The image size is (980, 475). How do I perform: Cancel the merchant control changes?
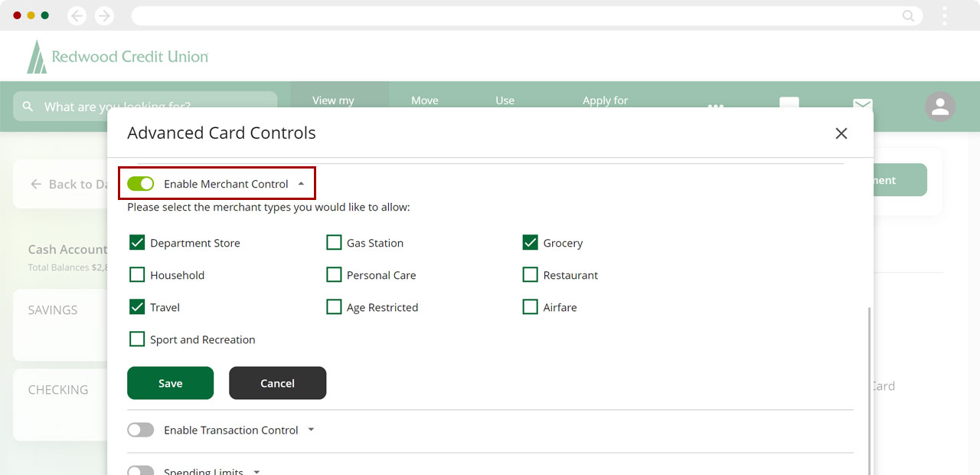point(277,383)
